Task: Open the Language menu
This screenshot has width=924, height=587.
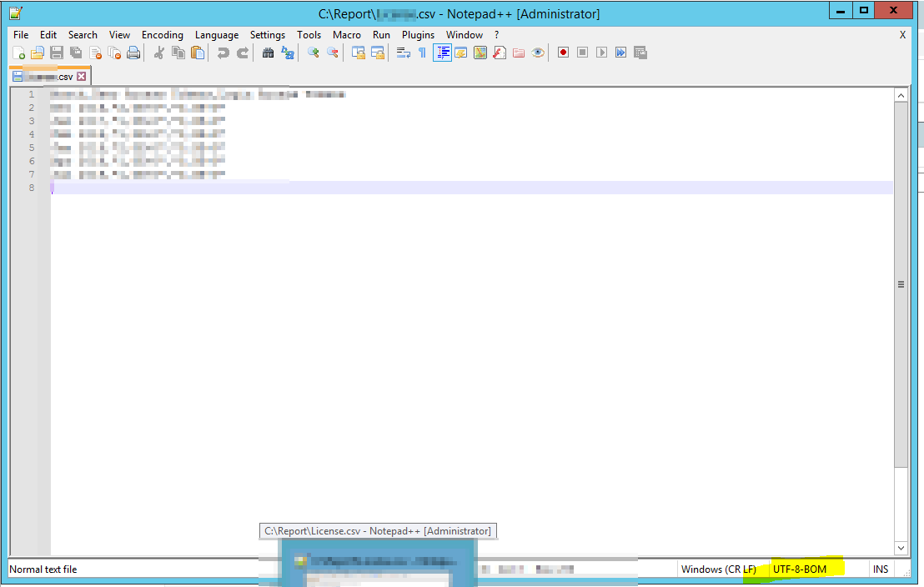Action: click(217, 35)
